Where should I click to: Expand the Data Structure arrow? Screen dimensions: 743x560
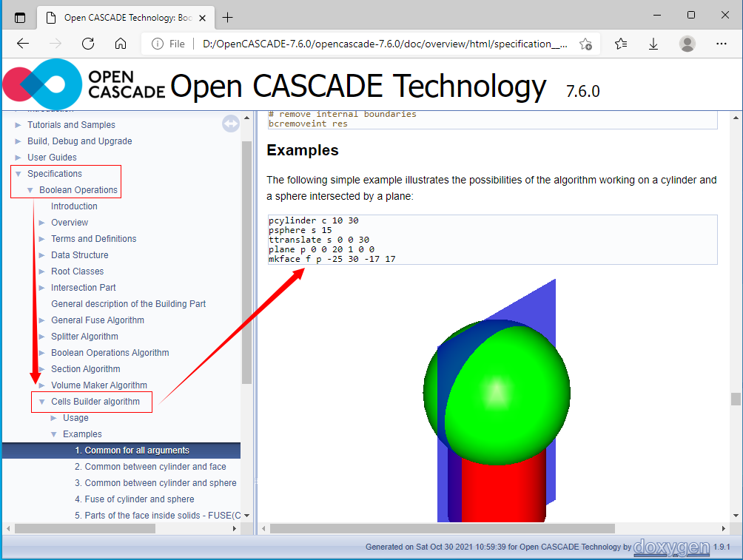(x=41, y=255)
